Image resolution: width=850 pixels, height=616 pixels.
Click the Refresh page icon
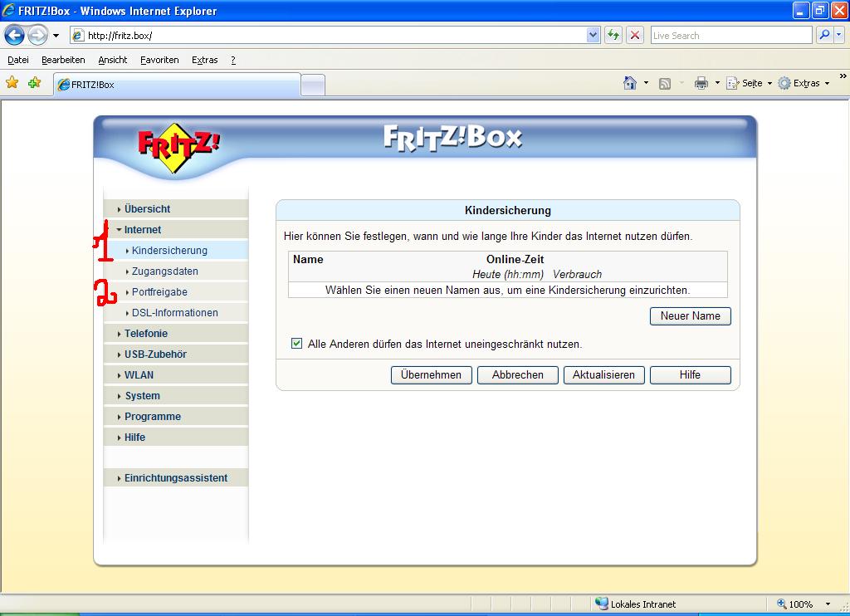[613, 36]
